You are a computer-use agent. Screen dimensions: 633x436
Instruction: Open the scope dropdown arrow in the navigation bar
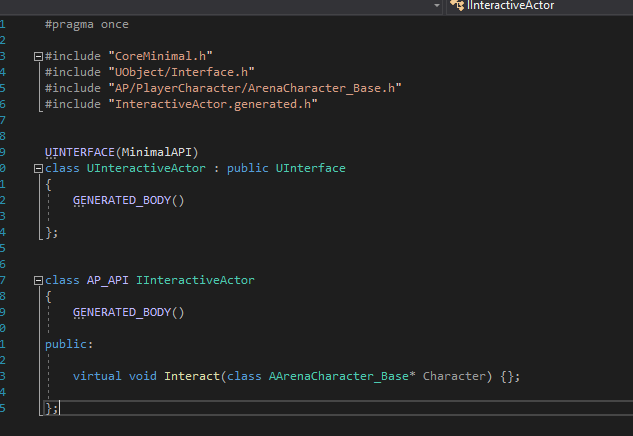[x=437, y=6]
